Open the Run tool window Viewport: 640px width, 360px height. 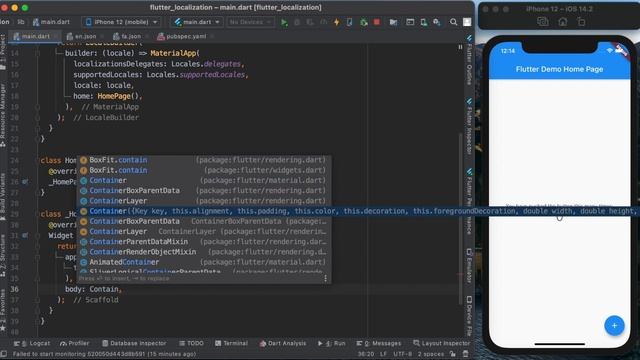click(x=331, y=343)
